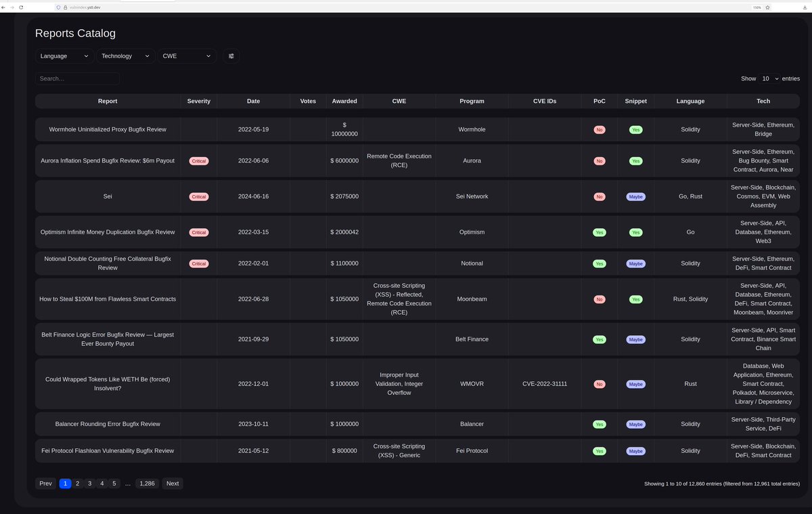The width and height of the screenshot is (812, 514).
Task: Click the Go, Rust language cell
Action: (x=690, y=196)
